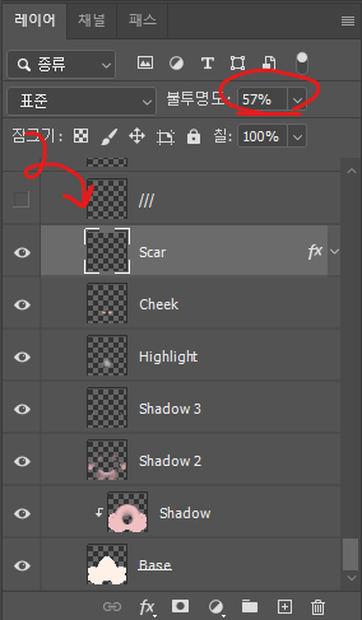362x620 pixels.
Task: Show the hidden /// layer
Action: [21, 199]
